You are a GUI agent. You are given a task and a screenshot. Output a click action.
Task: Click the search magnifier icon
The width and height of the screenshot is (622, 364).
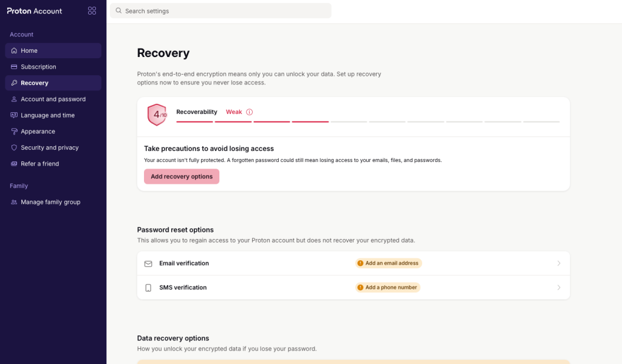tap(118, 11)
